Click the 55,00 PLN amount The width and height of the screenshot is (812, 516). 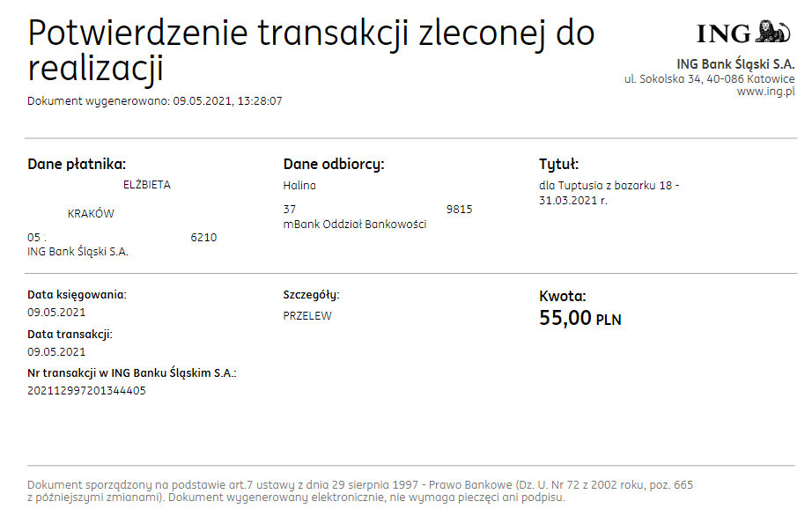pyautogui.click(x=580, y=318)
